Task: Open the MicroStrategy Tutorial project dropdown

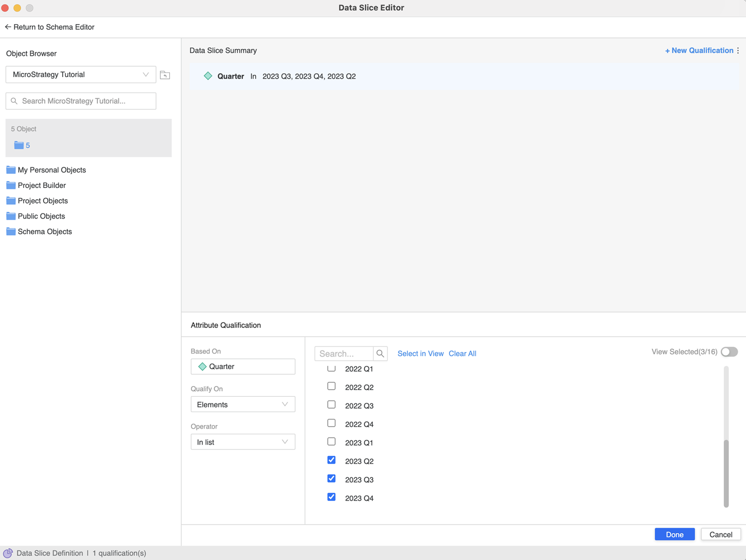Action: [81, 74]
